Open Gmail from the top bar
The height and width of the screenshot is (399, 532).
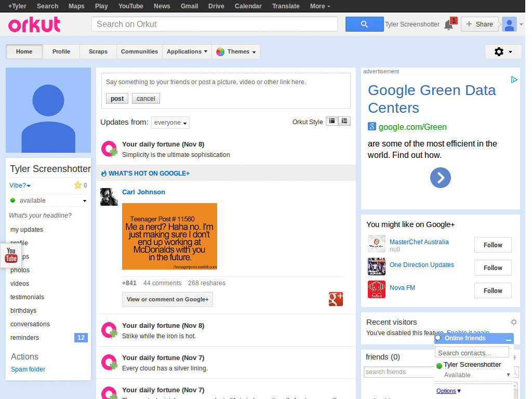point(189,6)
